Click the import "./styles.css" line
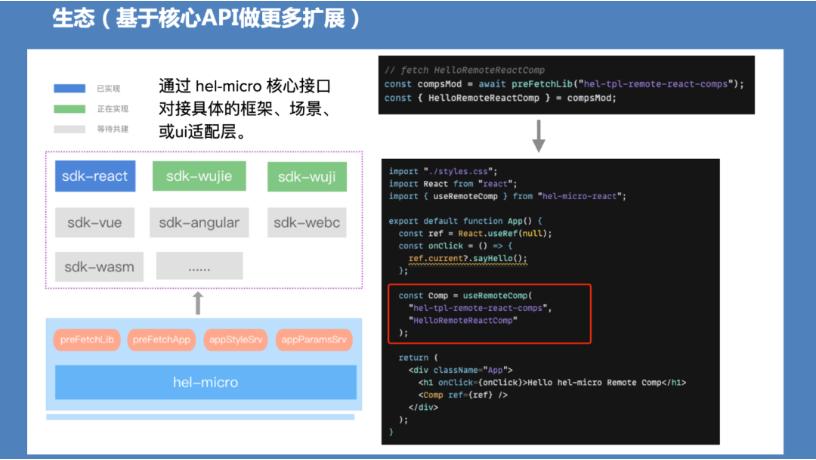 coord(443,171)
